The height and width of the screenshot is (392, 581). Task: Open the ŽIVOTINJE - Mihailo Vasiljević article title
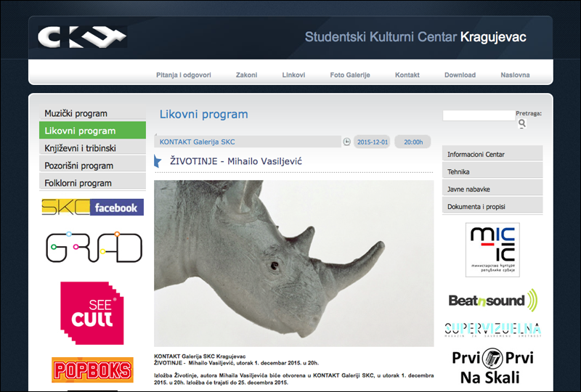coord(236,161)
